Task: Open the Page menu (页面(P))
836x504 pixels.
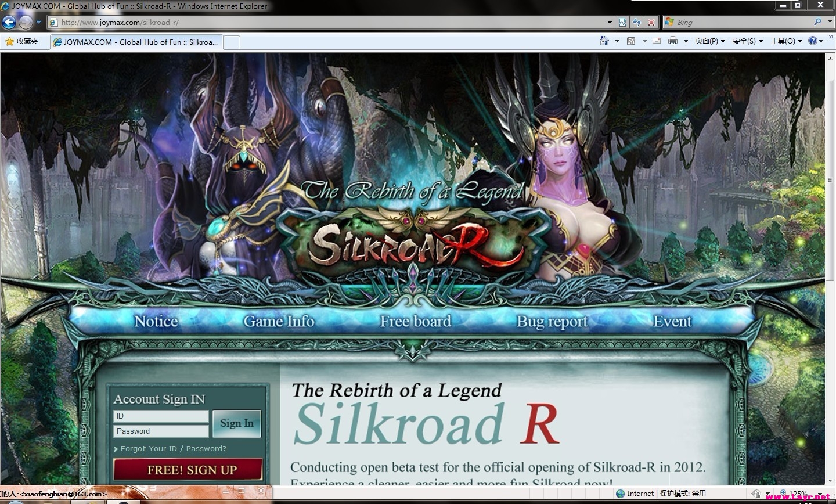Action: pyautogui.click(x=710, y=41)
